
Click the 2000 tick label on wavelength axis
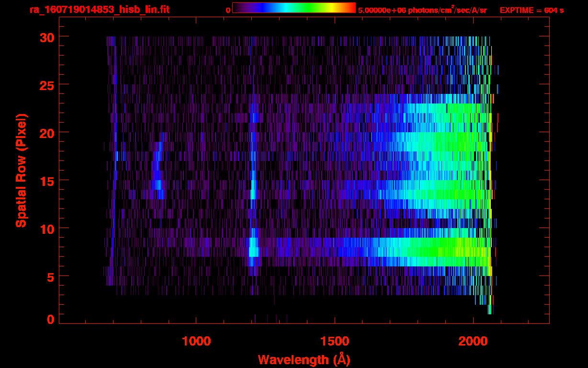point(474,341)
